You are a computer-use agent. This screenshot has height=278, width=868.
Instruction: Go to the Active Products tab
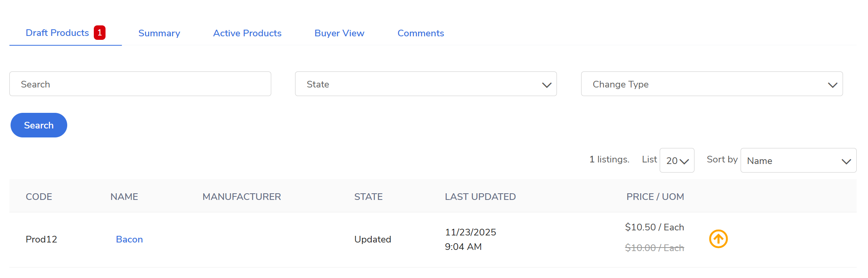(247, 34)
